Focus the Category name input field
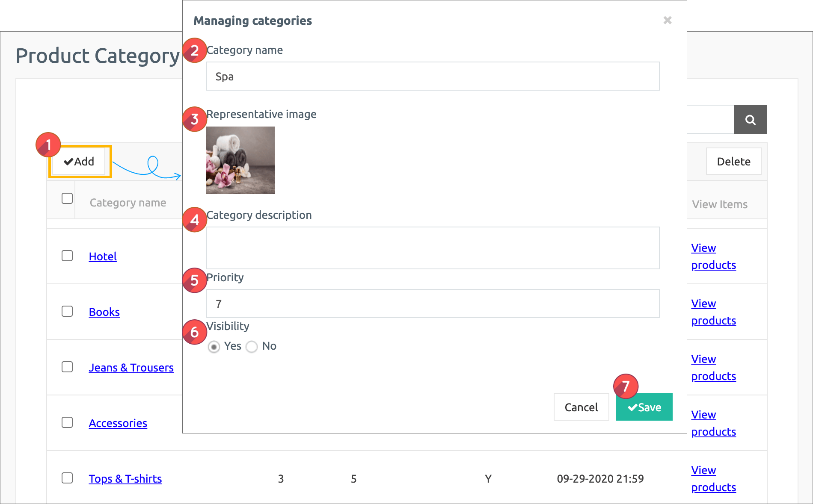This screenshot has width=813, height=504. [x=433, y=77]
